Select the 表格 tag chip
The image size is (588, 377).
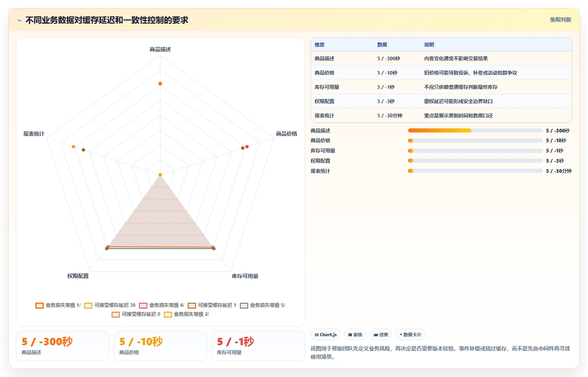click(x=355, y=335)
